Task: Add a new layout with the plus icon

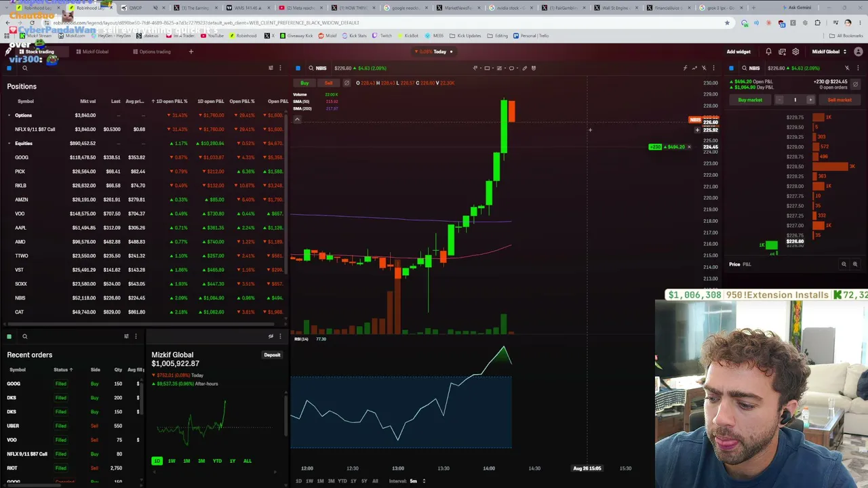Action: [191, 52]
